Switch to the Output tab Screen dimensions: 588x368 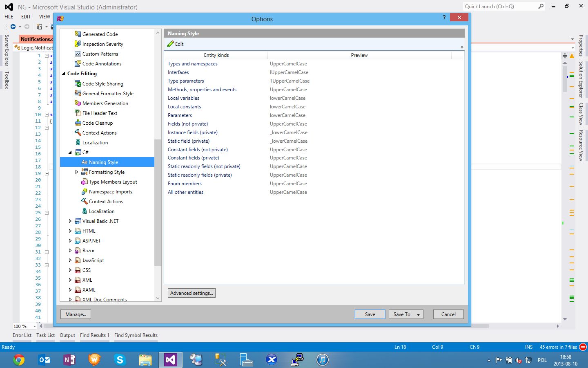click(x=67, y=335)
